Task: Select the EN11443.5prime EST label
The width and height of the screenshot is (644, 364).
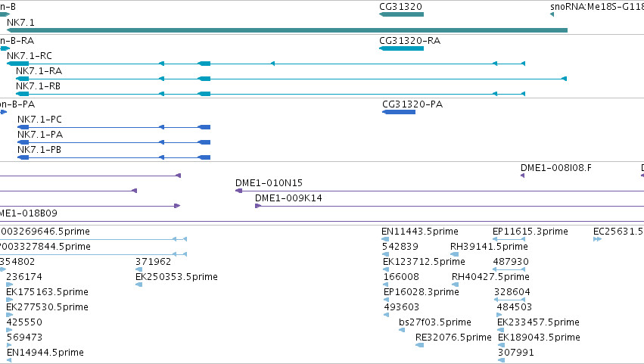Action: pyautogui.click(x=420, y=232)
